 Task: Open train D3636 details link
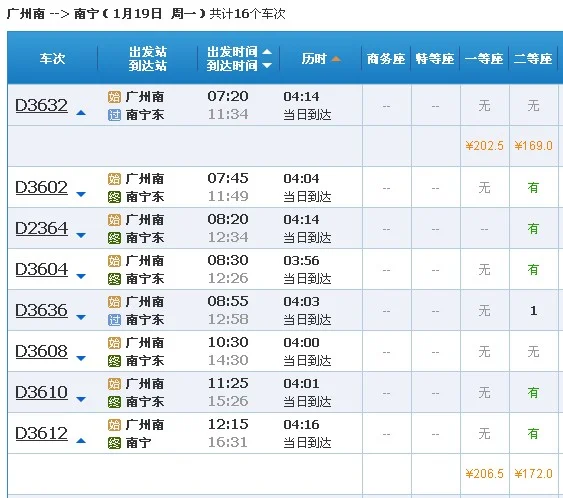coord(41,310)
